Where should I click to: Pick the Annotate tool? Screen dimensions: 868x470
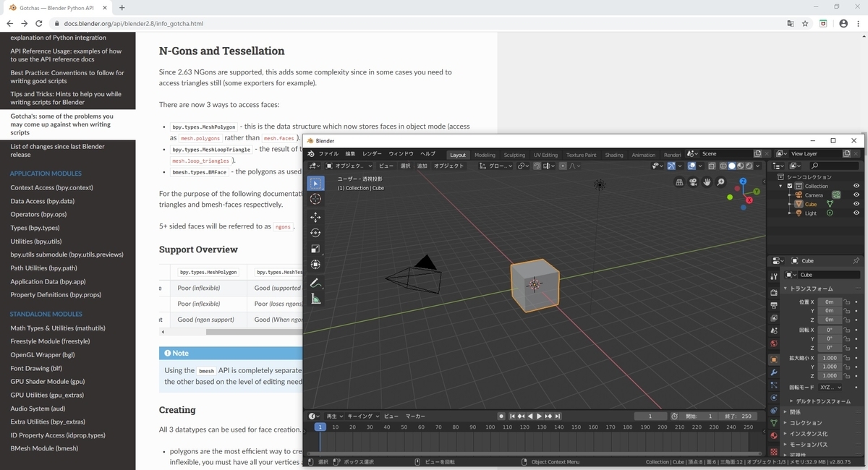coord(315,282)
